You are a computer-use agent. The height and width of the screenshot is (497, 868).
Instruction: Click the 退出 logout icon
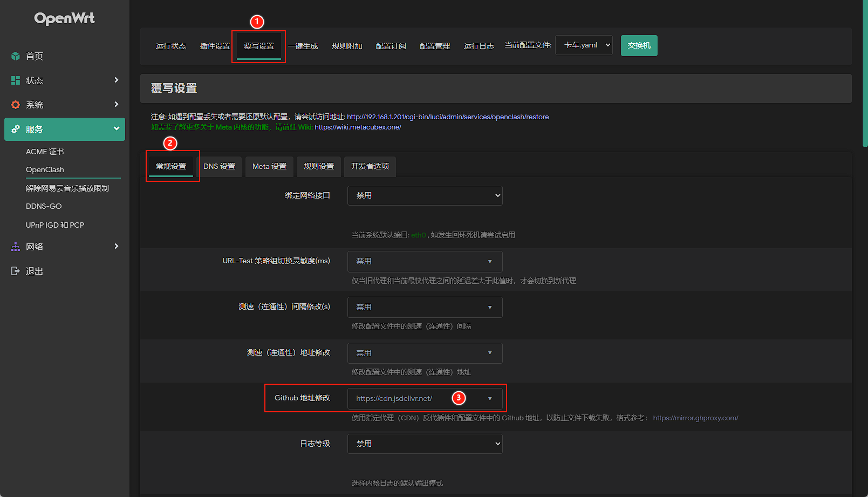(x=16, y=271)
